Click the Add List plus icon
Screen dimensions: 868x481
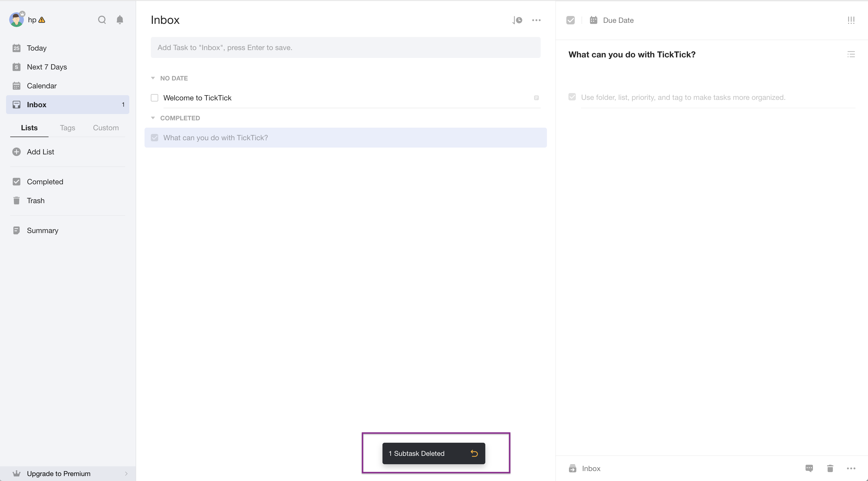tap(16, 152)
